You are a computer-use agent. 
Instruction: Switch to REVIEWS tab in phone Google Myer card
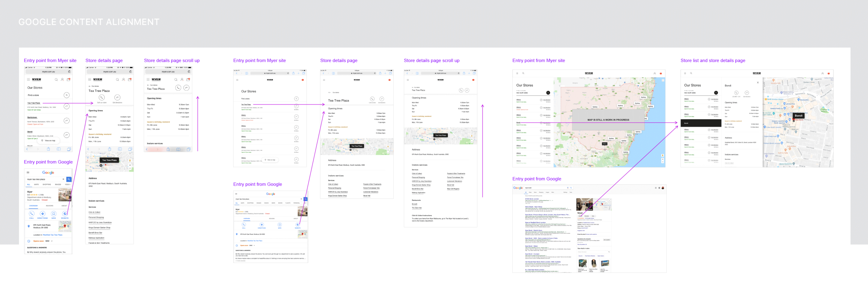(50, 206)
